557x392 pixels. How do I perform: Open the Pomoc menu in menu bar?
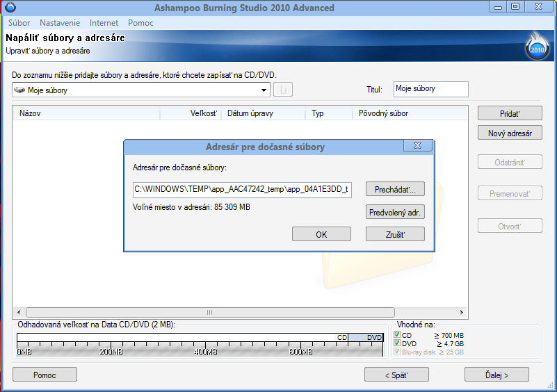click(140, 23)
